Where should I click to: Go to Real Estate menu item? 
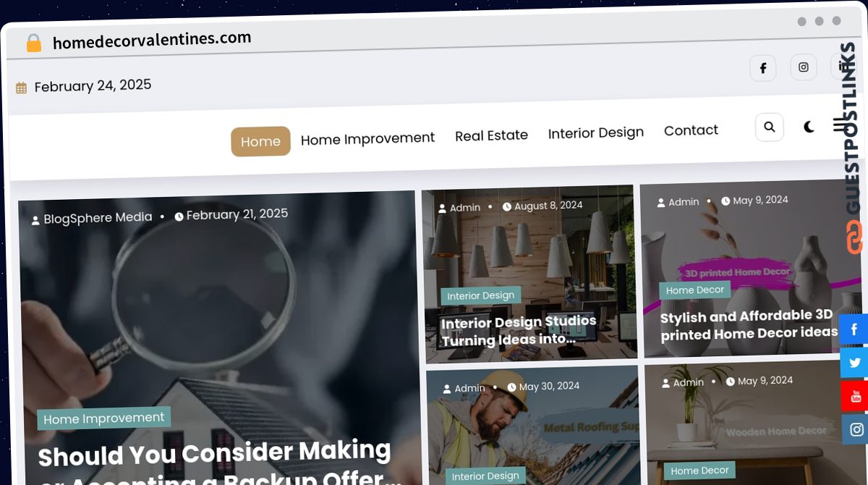pos(491,135)
